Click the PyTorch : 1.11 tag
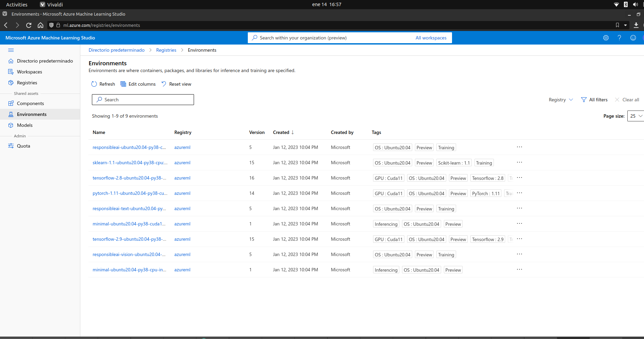 (x=486, y=193)
